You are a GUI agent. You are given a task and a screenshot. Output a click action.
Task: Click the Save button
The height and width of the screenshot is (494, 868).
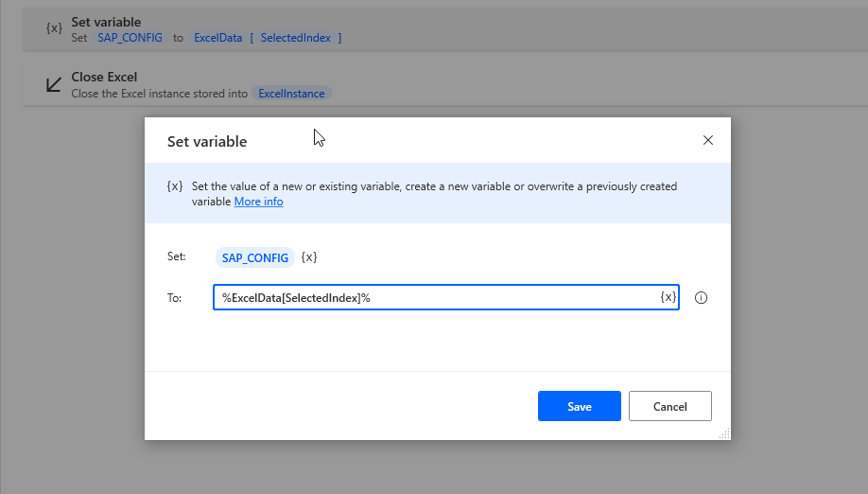pyautogui.click(x=579, y=406)
